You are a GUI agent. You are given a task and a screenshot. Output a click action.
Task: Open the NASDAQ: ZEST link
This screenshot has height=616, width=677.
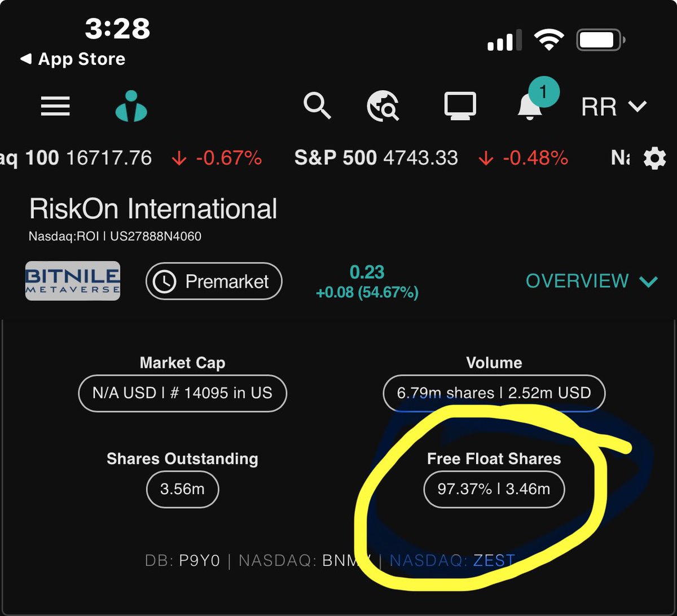pyautogui.click(x=452, y=561)
